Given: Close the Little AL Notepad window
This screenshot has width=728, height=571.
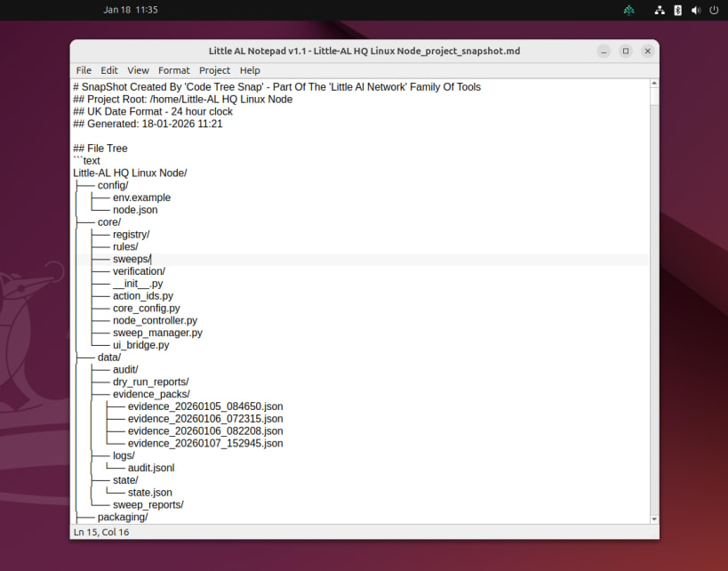Looking at the screenshot, I should (648, 51).
